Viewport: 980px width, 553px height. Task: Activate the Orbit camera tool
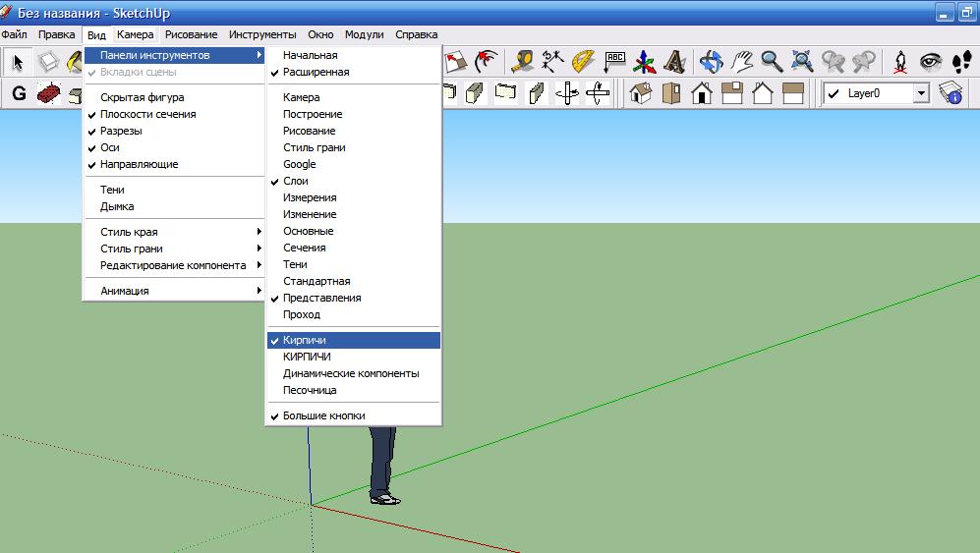(x=712, y=62)
